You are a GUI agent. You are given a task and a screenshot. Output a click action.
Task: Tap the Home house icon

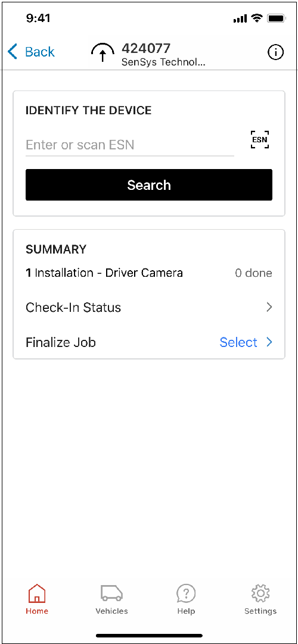point(37,593)
